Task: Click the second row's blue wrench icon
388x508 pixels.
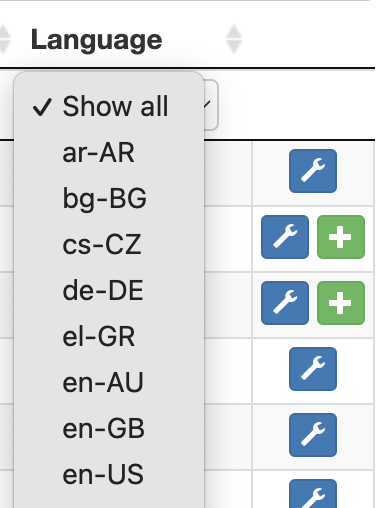Action: (285, 237)
